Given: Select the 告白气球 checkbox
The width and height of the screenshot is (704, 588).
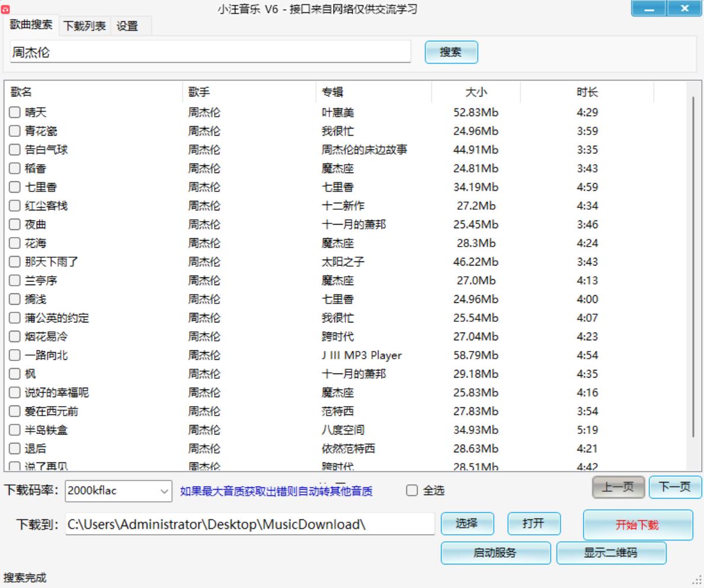Looking at the screenshot, I should point(15,149).
